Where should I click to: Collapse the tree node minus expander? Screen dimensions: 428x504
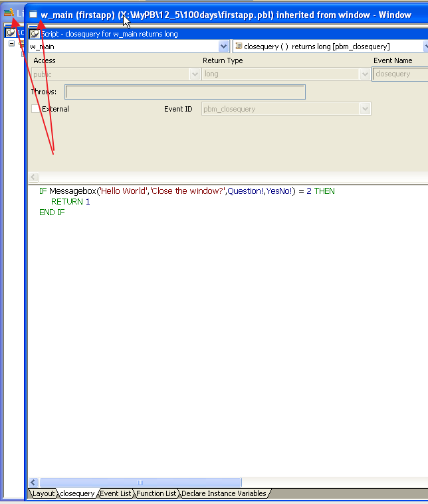click(x=11, y=43)
